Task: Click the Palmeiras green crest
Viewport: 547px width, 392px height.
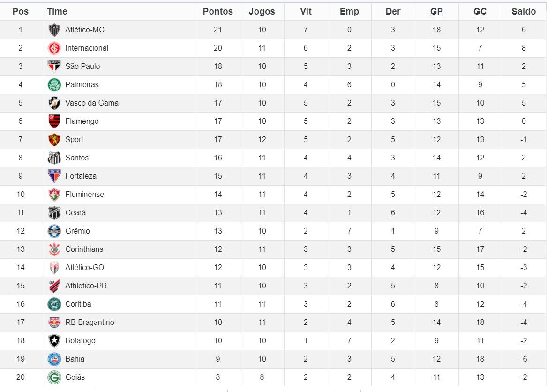Action: coord(54,85)
